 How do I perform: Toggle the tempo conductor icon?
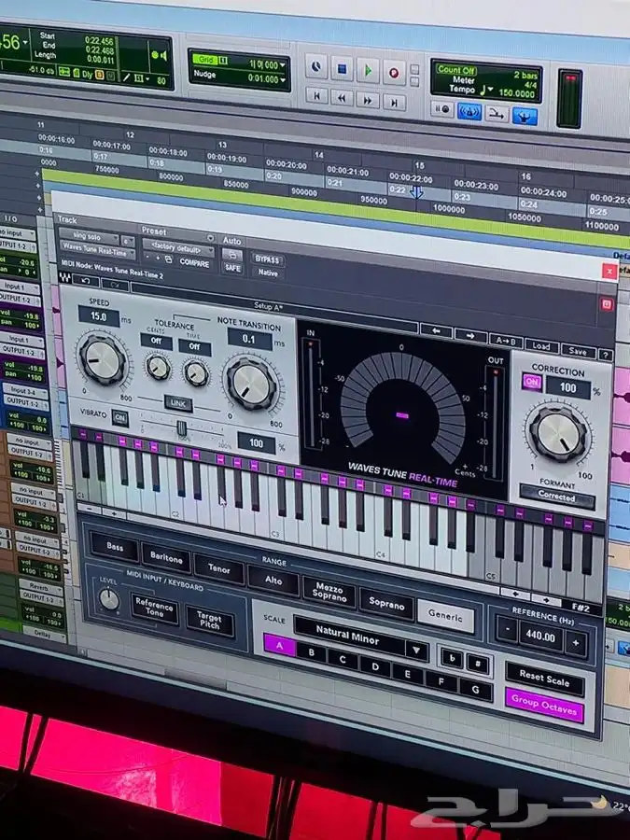525,117
